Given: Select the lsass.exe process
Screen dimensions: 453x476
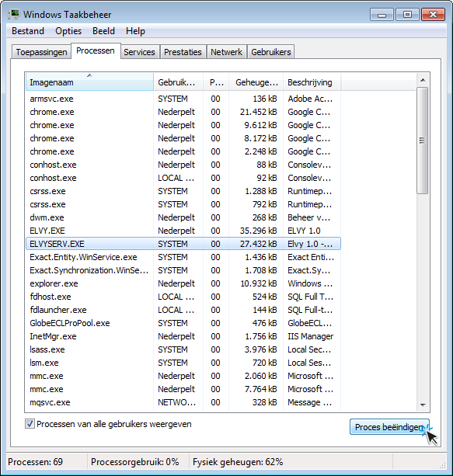Looking at the screenshot, I should [x=183, y=349].
